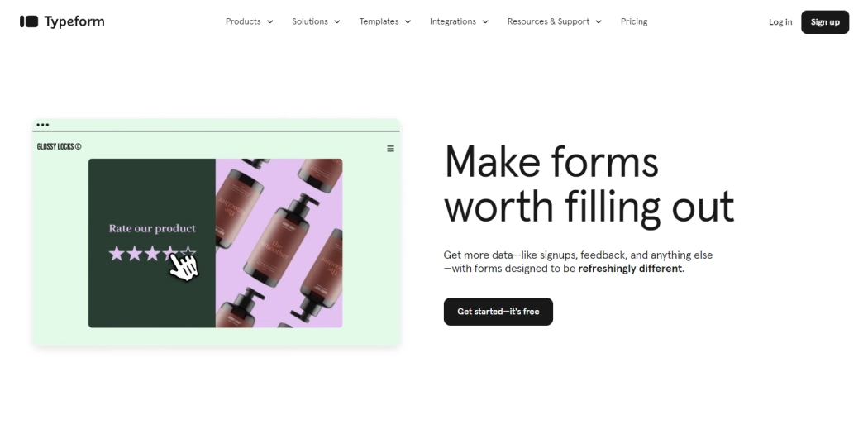Viewport: 868px width, 434px height.
Task: Open the Resources & Support dropdown chevron
Action: coord(599,21)
